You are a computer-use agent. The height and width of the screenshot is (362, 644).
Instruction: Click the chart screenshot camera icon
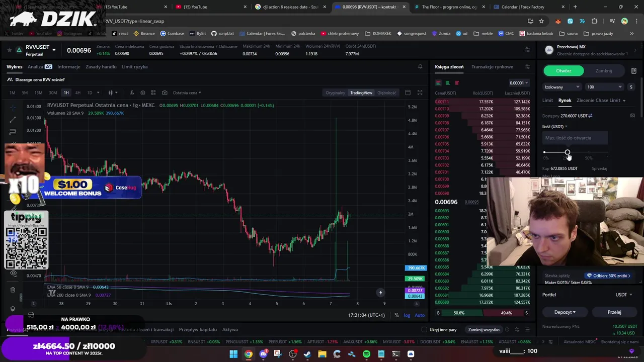coord(165,93)
